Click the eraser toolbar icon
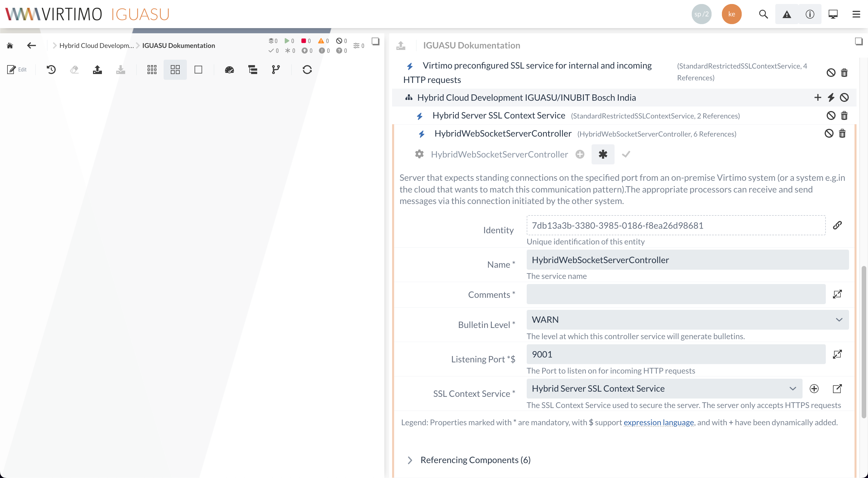 coord(74,70)
